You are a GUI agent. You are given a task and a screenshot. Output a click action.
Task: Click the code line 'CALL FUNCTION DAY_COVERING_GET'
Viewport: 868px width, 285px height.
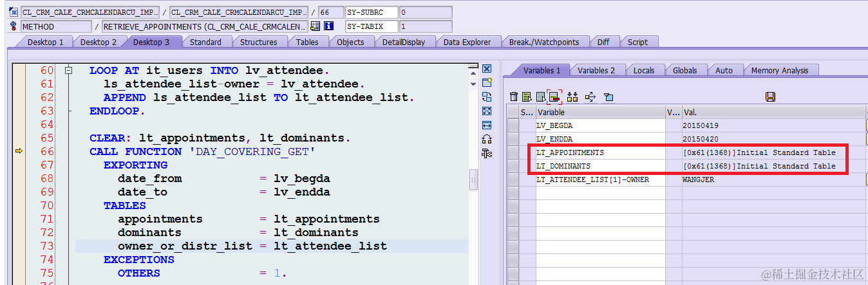coord(203,151)
